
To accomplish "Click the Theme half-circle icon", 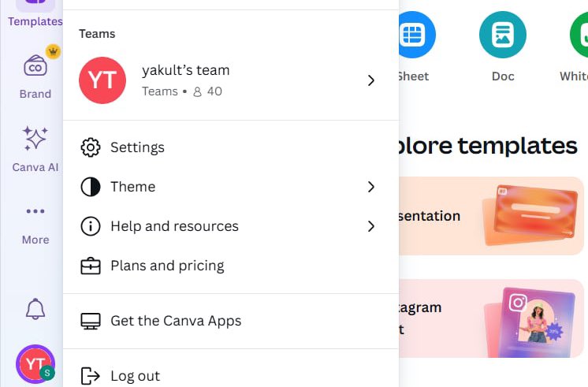I will point(91,187).
